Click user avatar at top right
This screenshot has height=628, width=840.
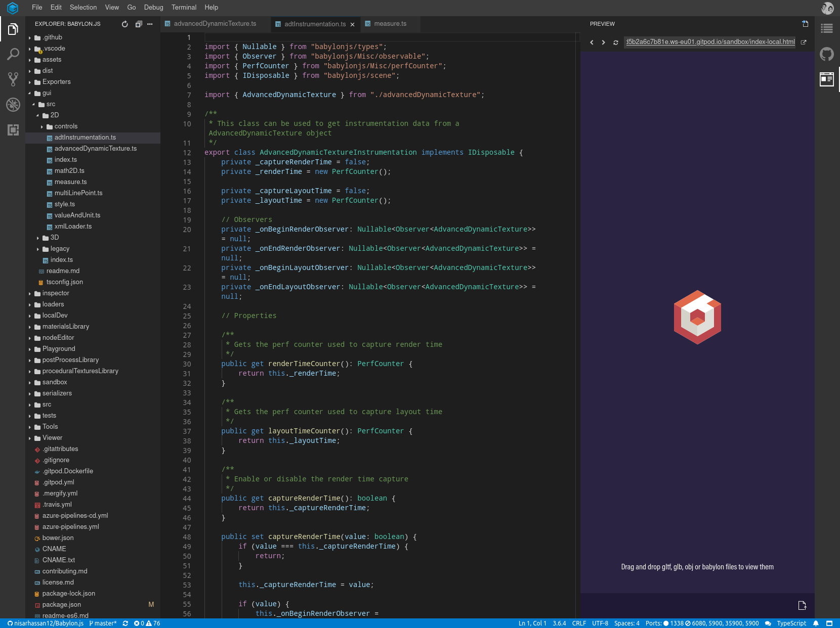click(x=827, y=8)
